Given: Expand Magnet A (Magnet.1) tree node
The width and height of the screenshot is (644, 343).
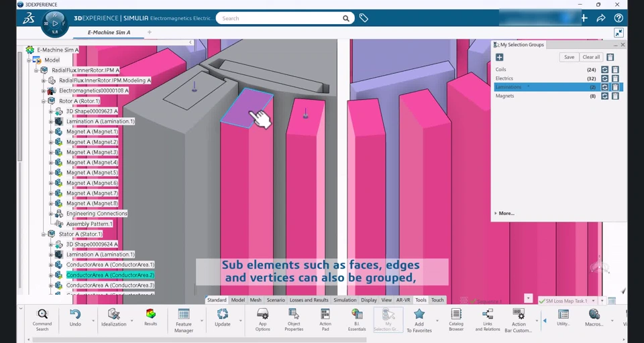Looking at the screenshot, I should tap(51, 132).
